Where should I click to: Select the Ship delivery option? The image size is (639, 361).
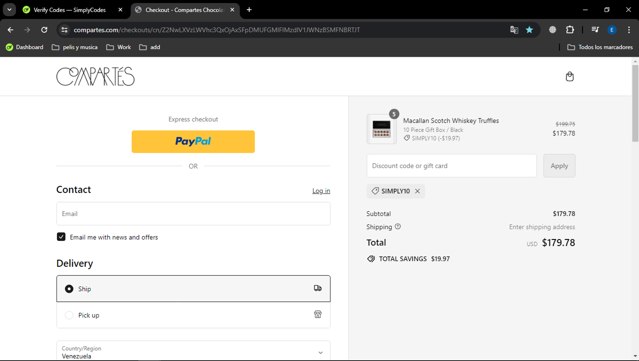(193, 288)
